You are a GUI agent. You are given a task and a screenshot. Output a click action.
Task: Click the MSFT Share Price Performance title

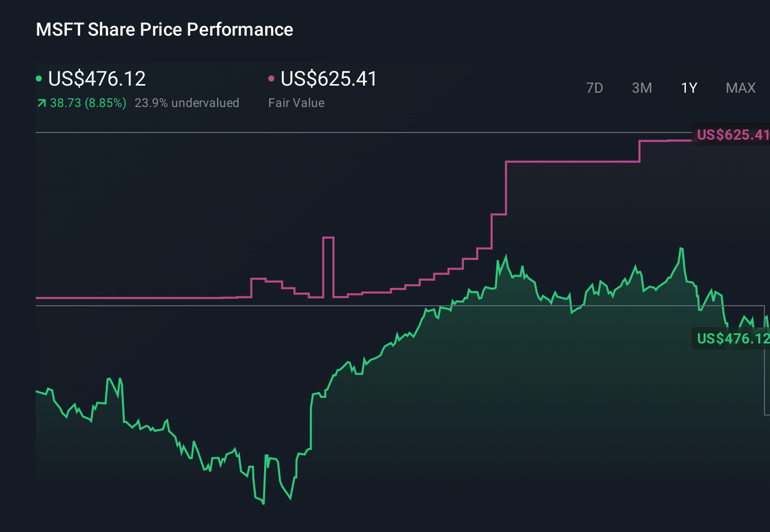tap(164, 30)
